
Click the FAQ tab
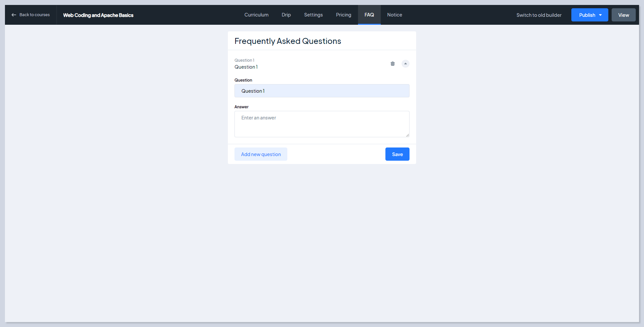pyautogui.click(x=369, y=15)
